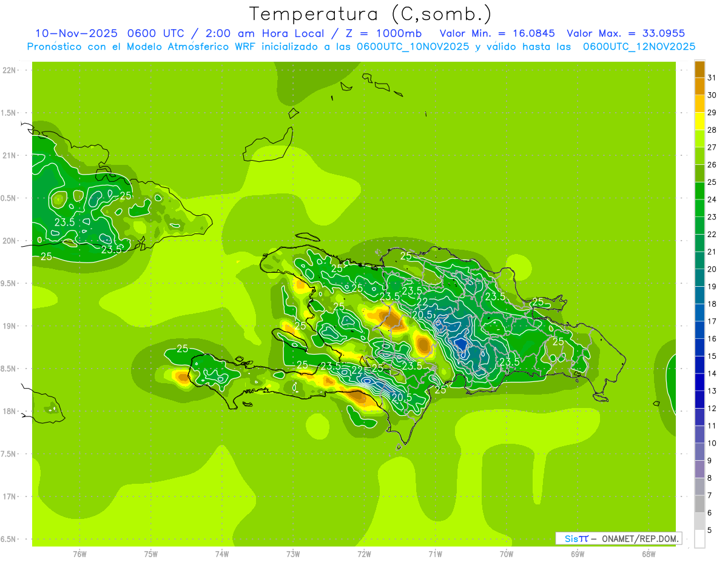Image resolution: width=728 pixels, height=562 pixels.
Task: Click the "74W" longitude axis label
Action: tap(222, 554)
